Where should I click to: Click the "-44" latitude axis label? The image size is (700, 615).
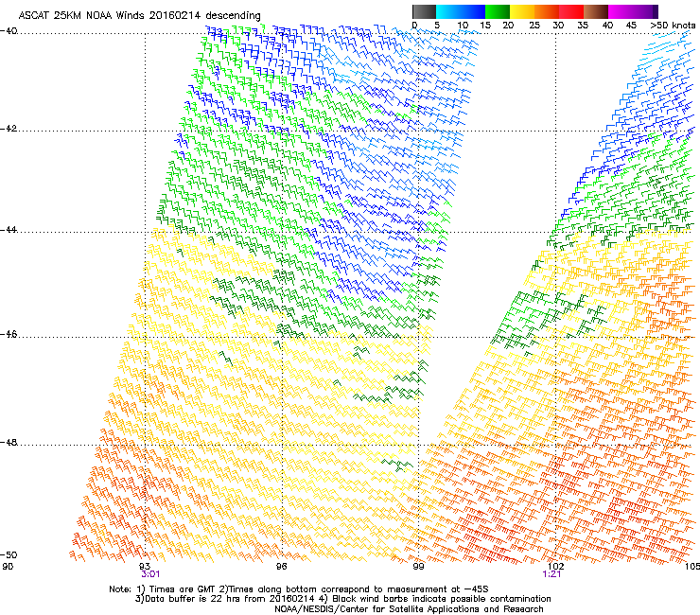click(x=9, y=230)
